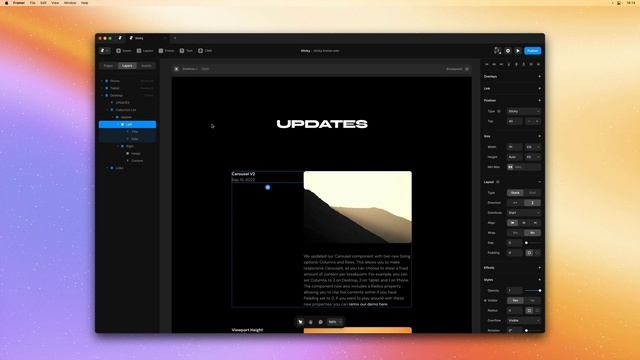The height and width of the screenshot is (360, 640).
Task: Click the Position Top value field
Action: [x=514, y=121]
